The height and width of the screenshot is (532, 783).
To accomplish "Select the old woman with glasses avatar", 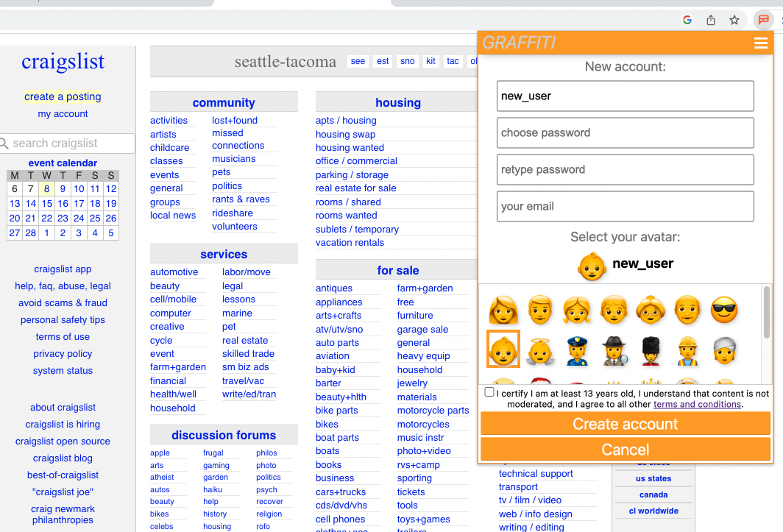I will coord(651,310).
